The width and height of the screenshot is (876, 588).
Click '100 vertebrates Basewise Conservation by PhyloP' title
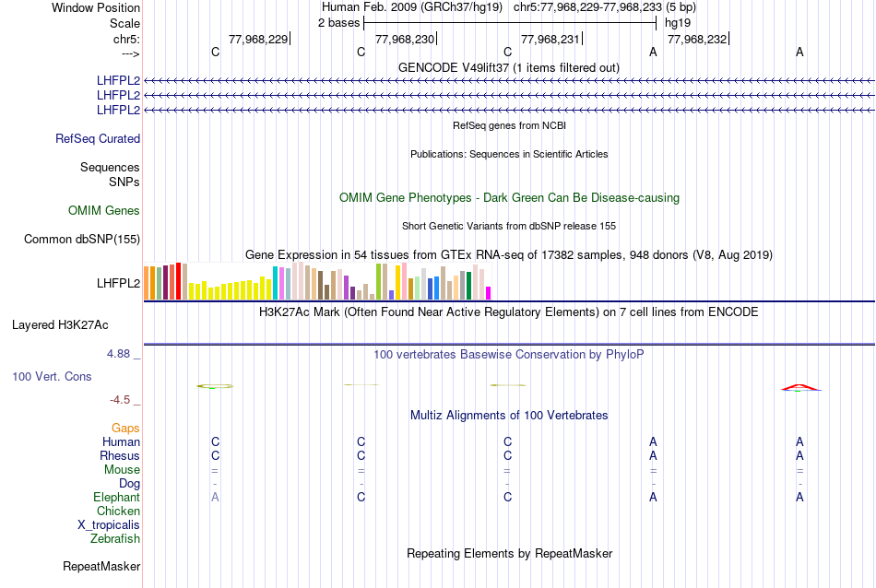[509, 354]
